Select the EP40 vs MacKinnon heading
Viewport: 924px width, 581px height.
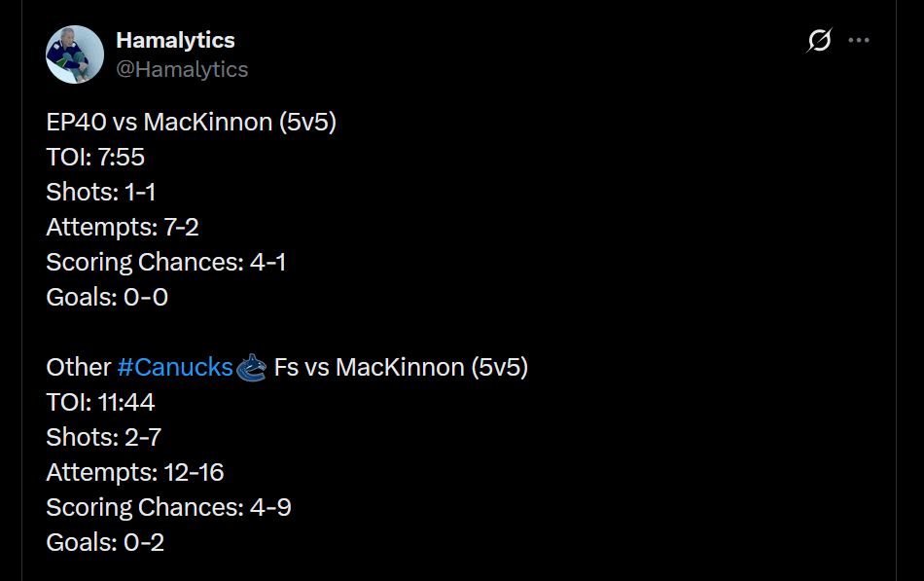coord(191,122)
